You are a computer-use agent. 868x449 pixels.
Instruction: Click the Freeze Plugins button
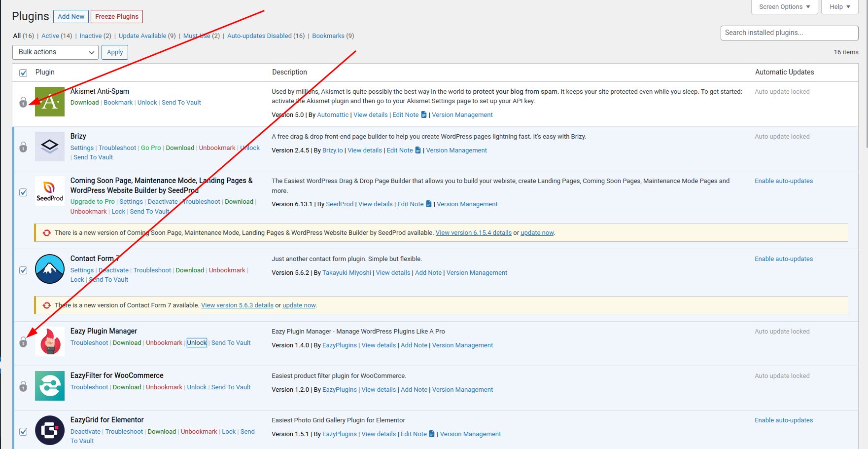[x=116, y=16]
